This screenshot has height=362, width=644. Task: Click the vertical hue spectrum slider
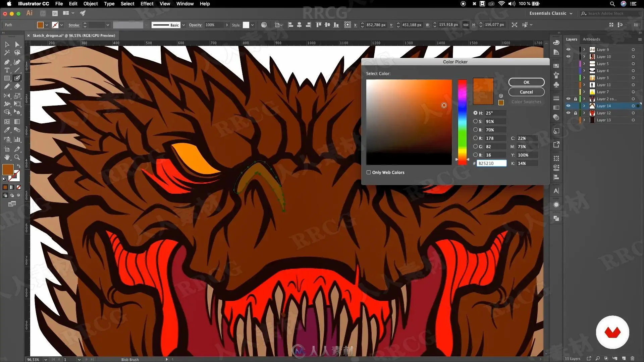(462, 122)
